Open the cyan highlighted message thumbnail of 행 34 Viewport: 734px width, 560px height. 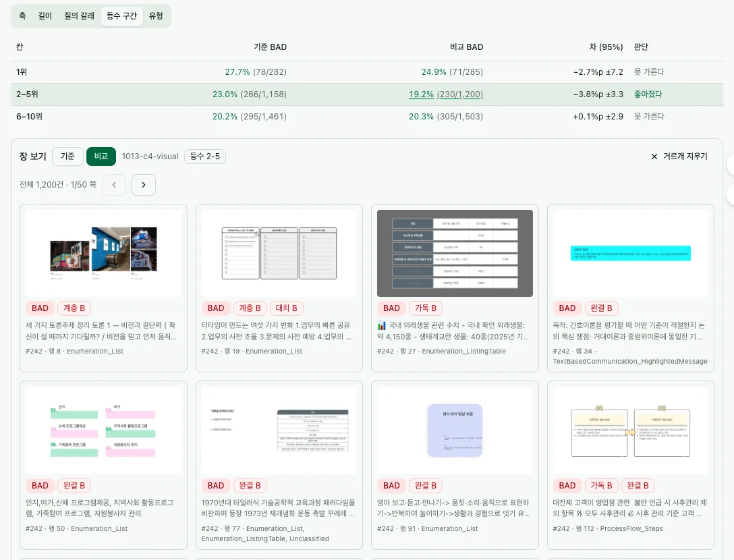coord(631,253)
